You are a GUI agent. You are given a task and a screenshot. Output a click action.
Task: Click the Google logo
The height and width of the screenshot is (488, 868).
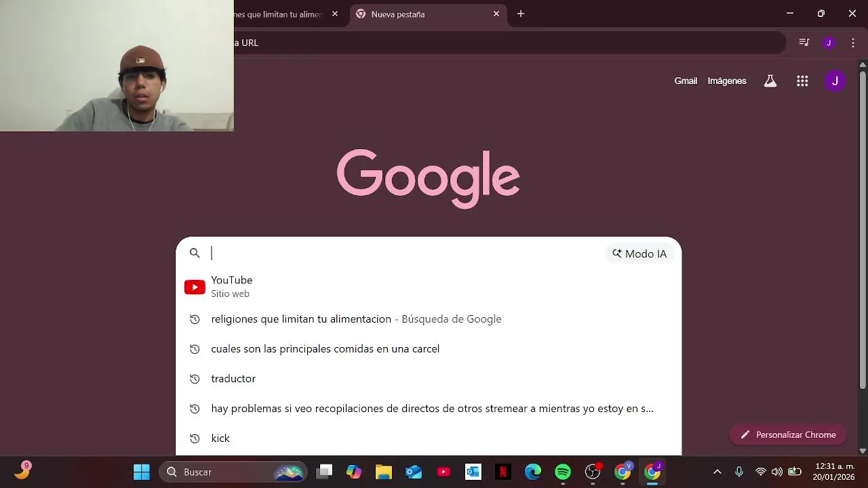click(429, 178)
